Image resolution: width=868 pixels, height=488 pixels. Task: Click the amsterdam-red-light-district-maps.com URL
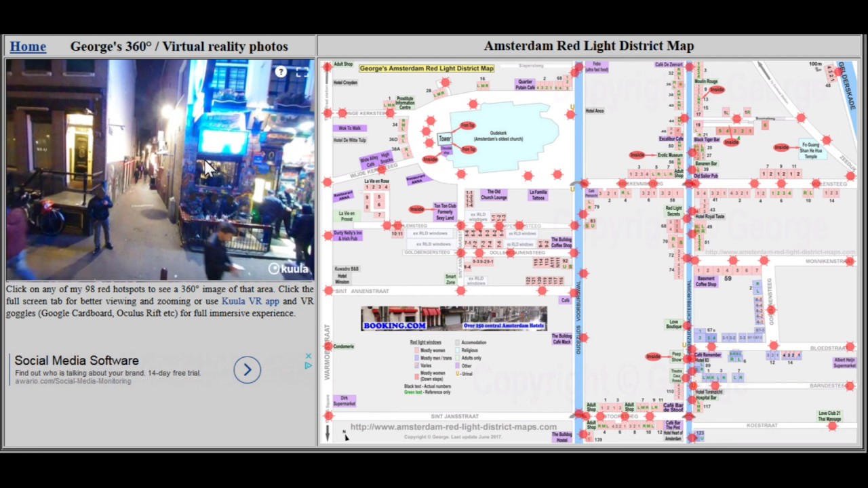tap(454, 427)
